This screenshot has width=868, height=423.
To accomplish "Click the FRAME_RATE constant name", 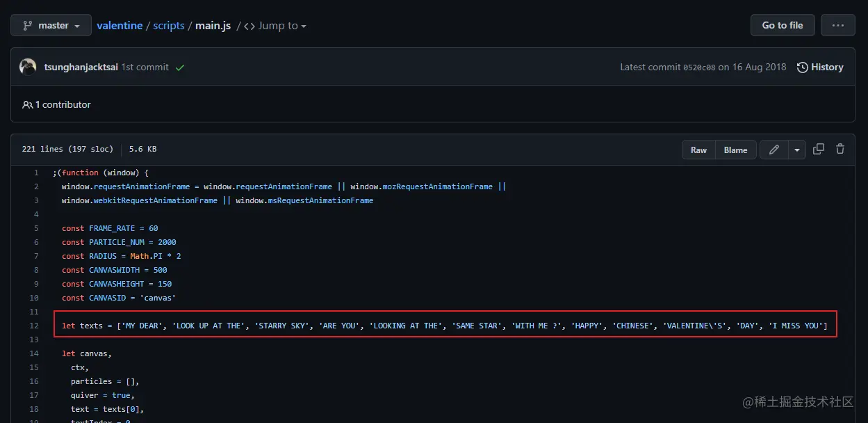I will pyautogui.click(x=112, y=228).
